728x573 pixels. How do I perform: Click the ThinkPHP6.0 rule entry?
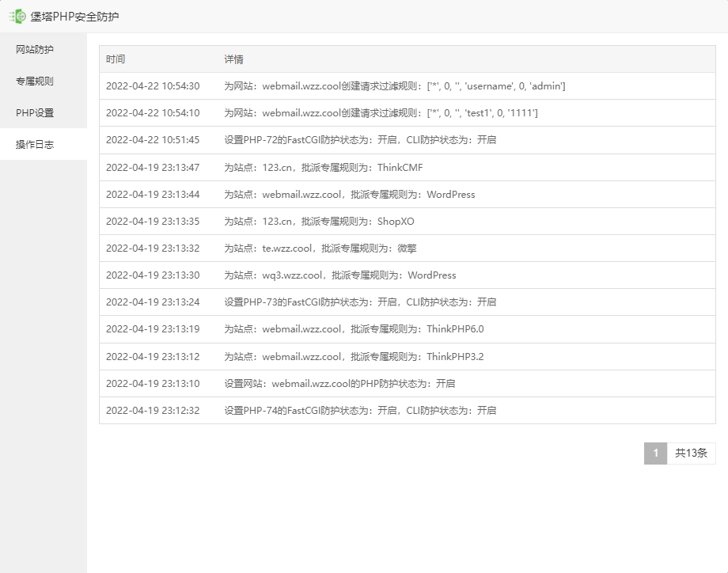pos(354,328)
